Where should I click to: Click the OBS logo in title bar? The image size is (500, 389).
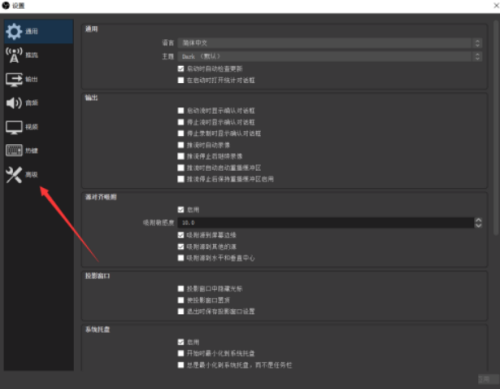pyautogui.click(x=6, y=5)
